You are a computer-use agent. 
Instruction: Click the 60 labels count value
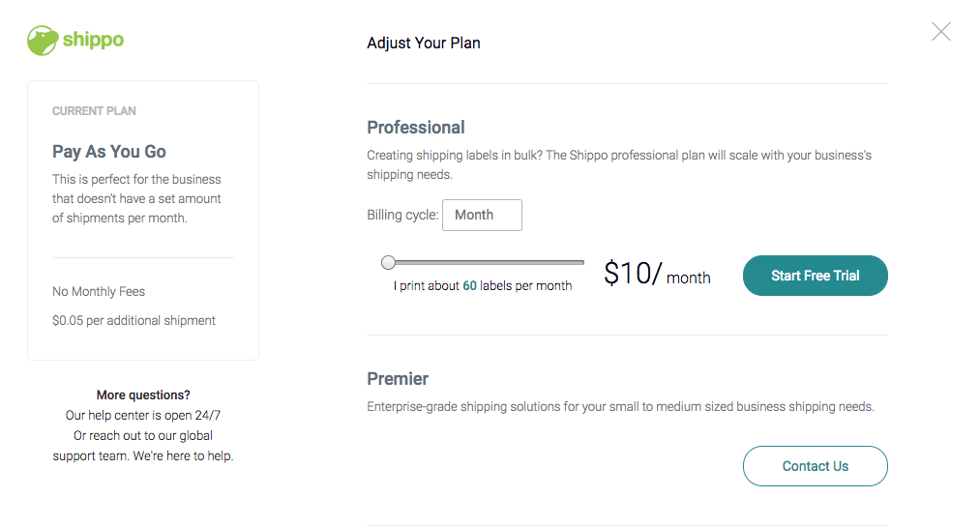pos(469,285)
